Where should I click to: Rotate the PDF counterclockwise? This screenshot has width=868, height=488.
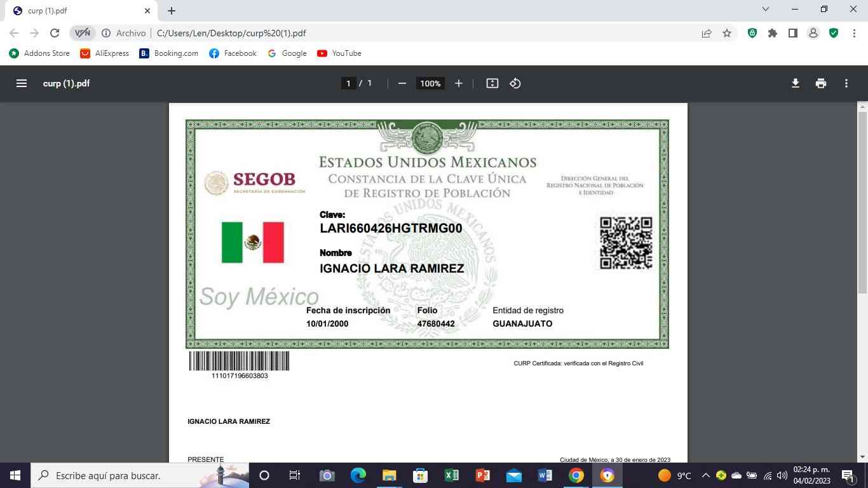pos(515,83)
